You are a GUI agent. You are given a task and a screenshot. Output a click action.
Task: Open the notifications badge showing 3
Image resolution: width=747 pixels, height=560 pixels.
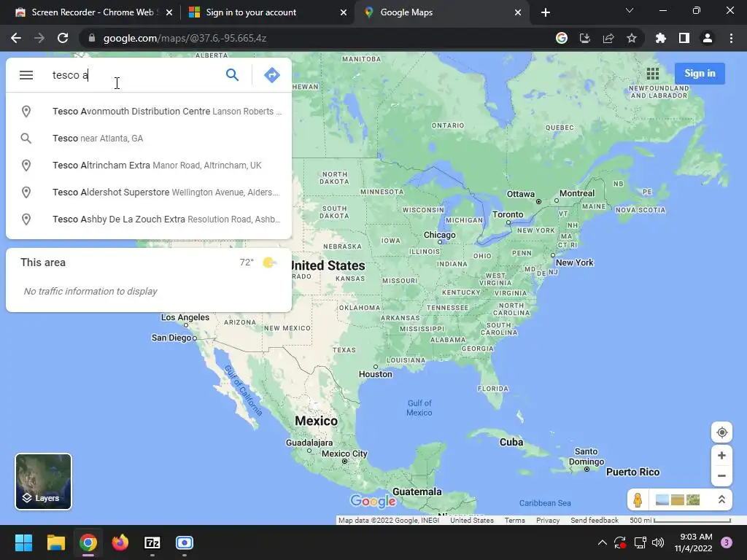[727, 542]
